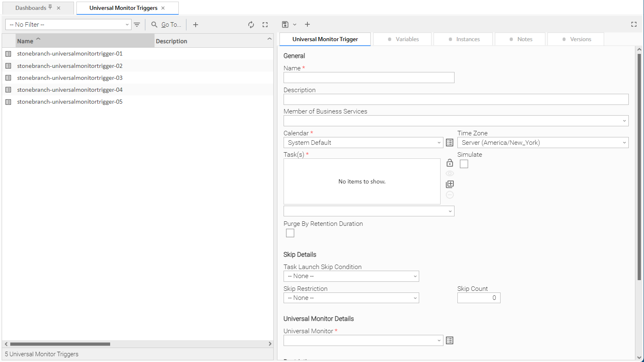Open the No Filter dropdown
The height and width of the screenshot is (362, 644).
point(68,25)
